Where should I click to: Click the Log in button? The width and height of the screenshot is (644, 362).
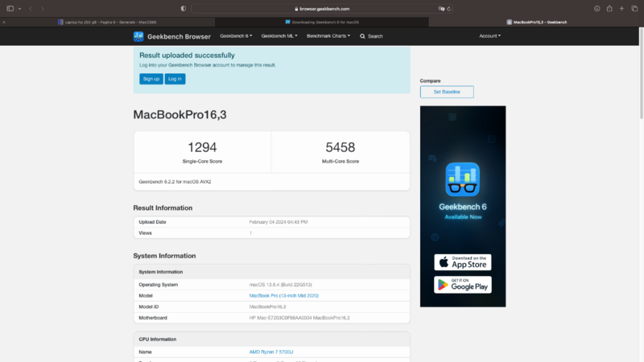point(175,79)
